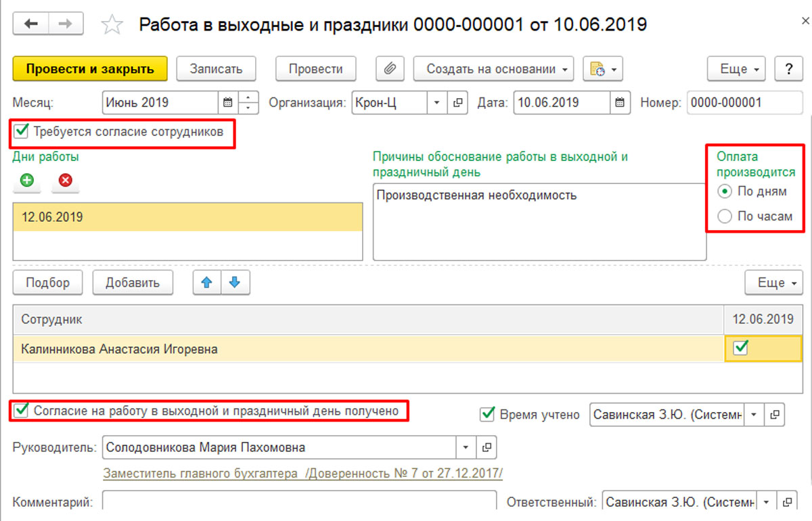Expand Создать на основании dropdown

[493, 68]
